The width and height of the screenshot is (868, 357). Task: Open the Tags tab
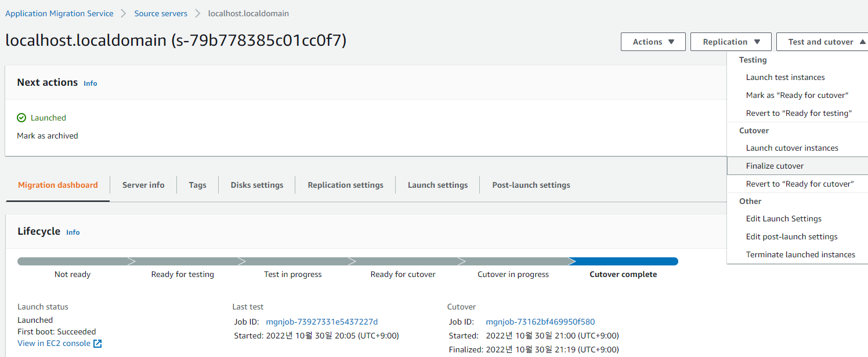pyautogui.click(x=197, y=185)
